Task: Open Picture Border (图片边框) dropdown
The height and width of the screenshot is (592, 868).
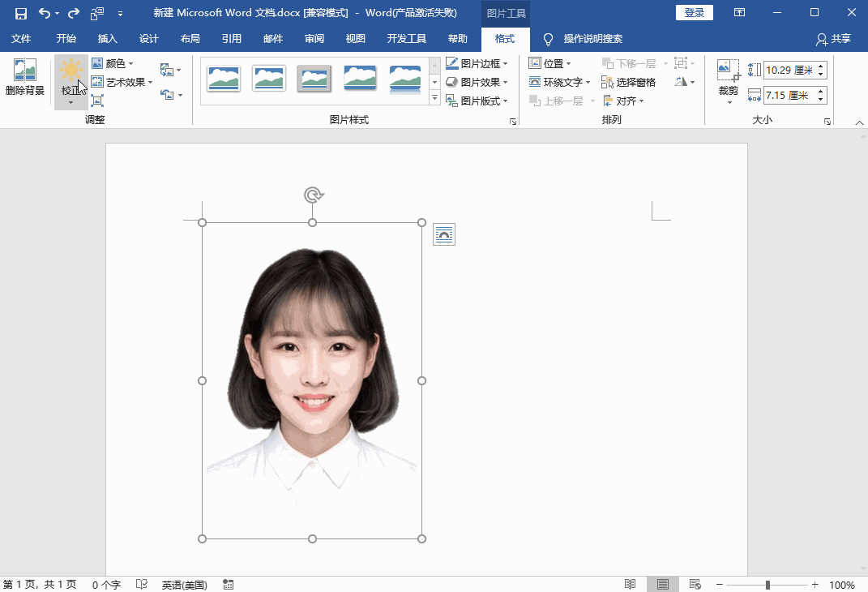Action: click(x=477, y=64)
